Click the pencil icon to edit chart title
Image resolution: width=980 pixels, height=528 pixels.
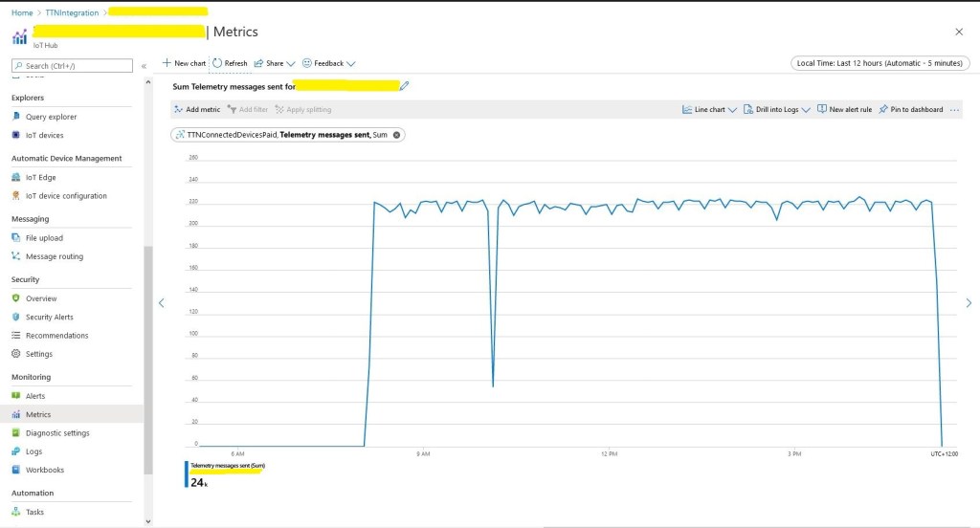404,86
